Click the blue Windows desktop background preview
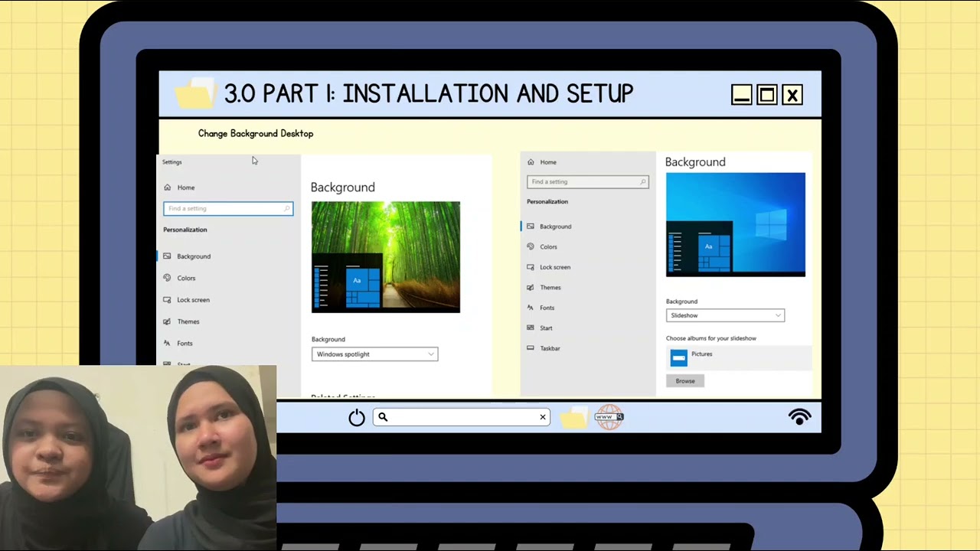This screenshot has width=980, height=551. [x=736, y=225]
